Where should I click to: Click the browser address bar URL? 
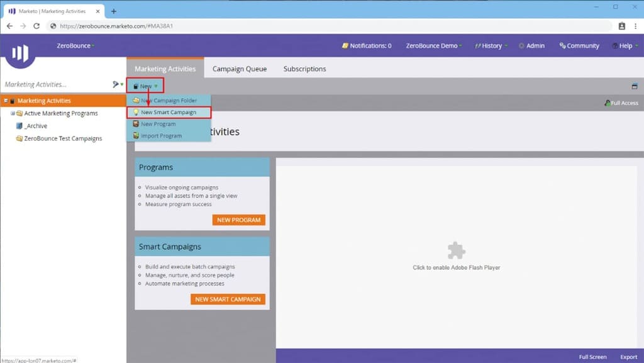[116, 26]
